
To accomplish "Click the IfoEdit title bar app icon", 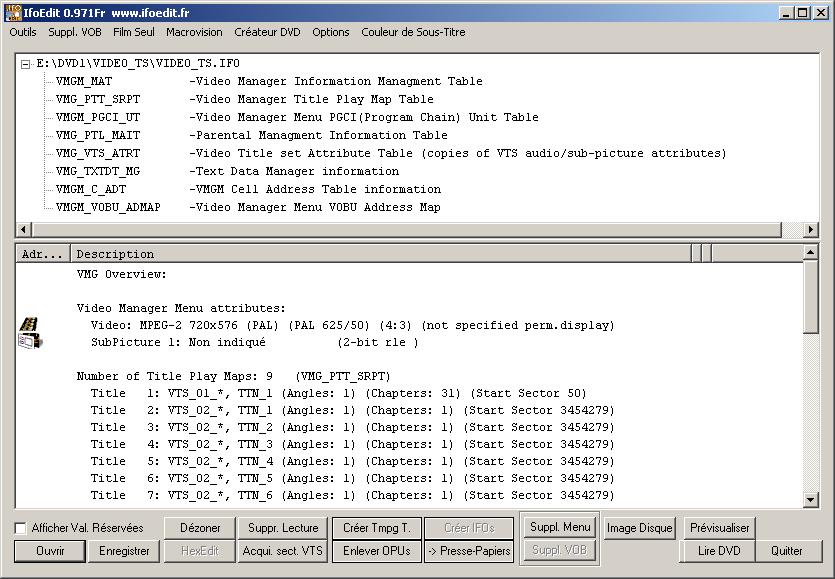I will pyautogui.click(x=13, y=12).
